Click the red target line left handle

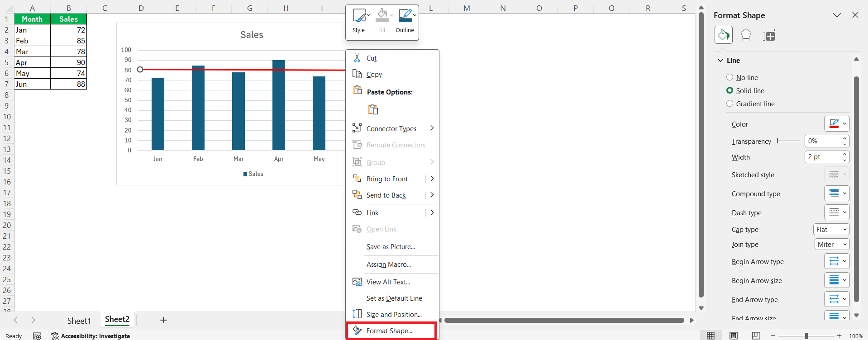(x=140, y=69)
